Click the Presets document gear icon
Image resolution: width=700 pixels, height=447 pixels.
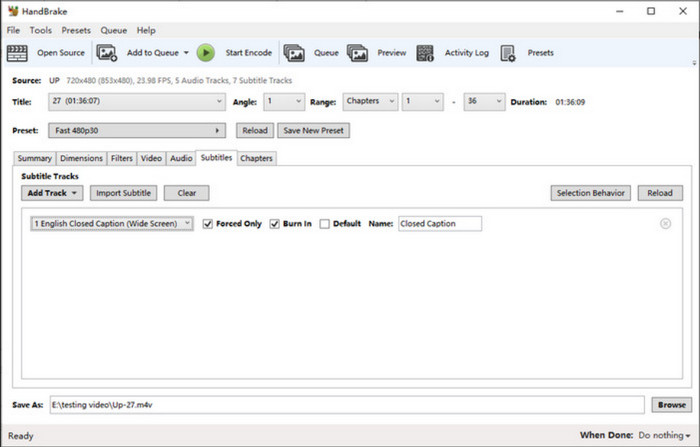pyautogui.click(x=508, y=53)
